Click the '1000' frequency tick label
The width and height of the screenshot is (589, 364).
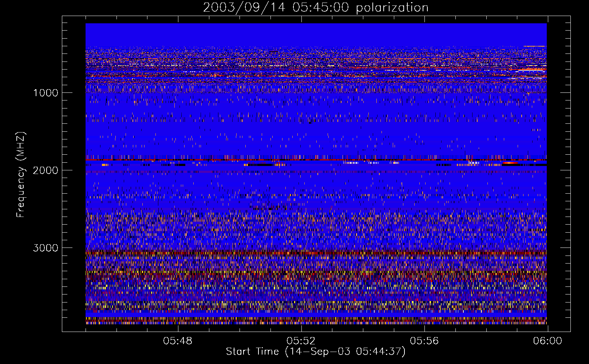46,93
